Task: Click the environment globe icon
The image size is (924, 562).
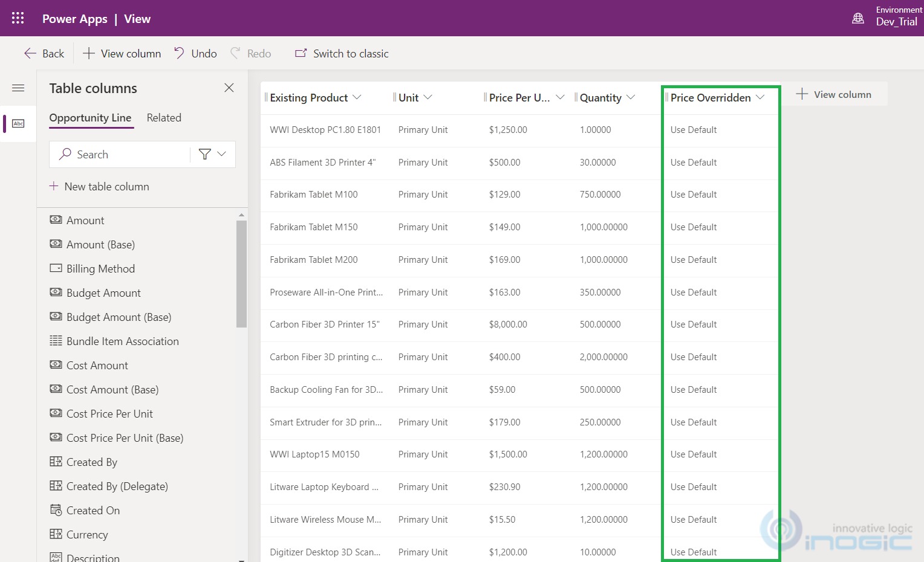Action: click(857, 18)
